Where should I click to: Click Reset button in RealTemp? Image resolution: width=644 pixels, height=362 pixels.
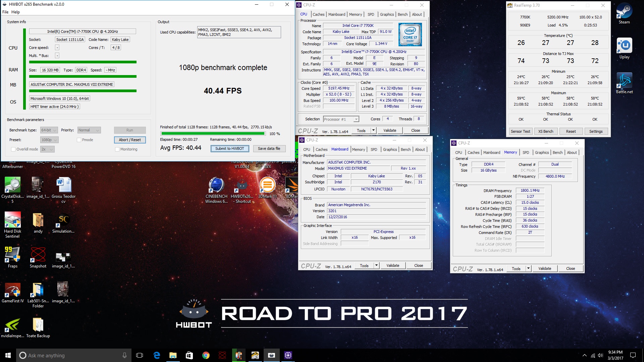tap(571, 131)
